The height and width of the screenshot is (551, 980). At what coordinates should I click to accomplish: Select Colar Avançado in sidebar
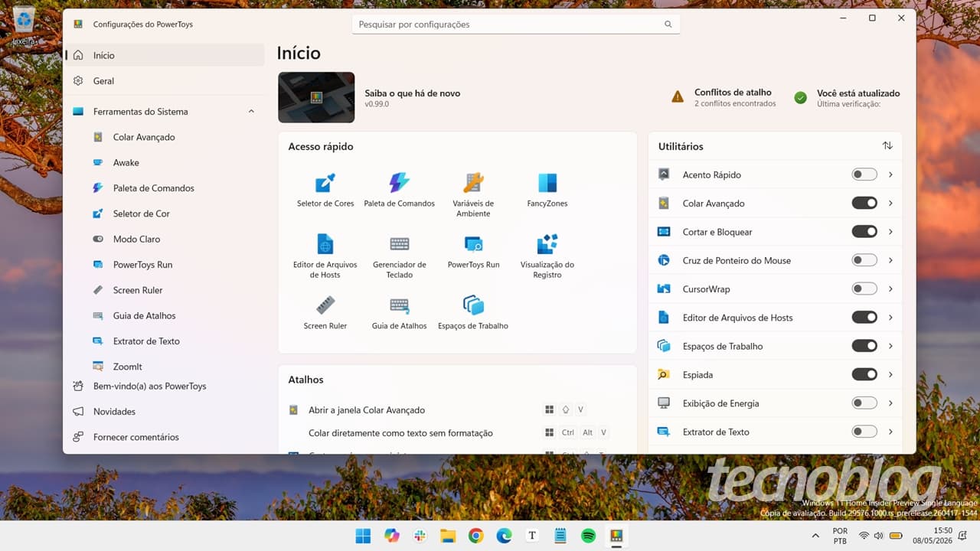[x=165, y=137]
